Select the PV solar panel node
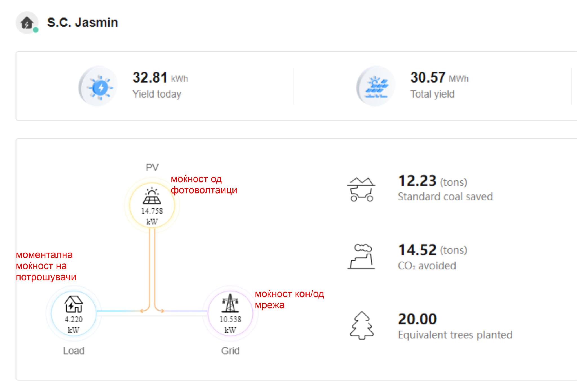This screenshot has height=392, width=577. click(152, 205)
